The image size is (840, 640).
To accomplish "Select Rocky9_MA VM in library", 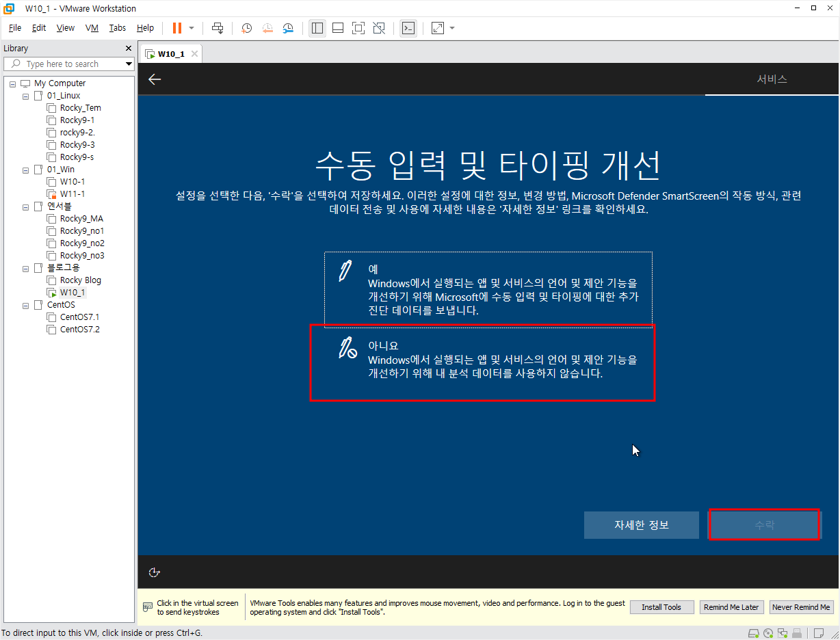I will (75, 219).
